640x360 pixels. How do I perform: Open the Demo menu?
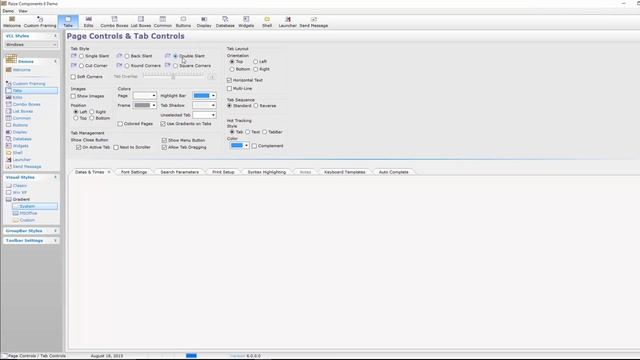click(x=8, y=11)
